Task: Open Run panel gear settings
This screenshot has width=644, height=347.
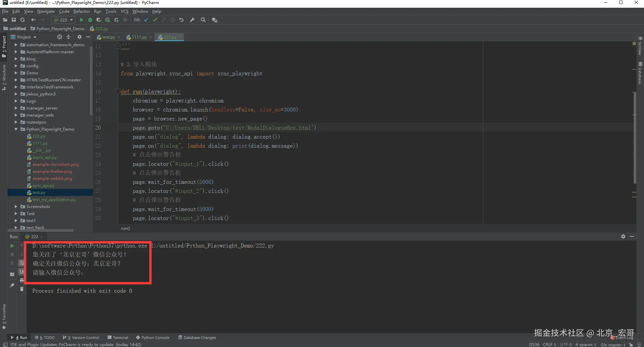Action: point(623,236)
